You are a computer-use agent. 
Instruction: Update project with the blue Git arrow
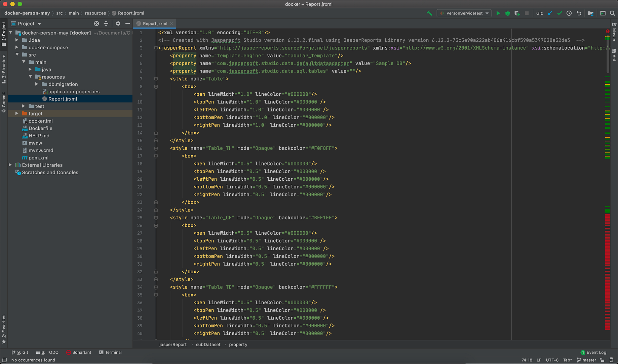pos(550,13)
